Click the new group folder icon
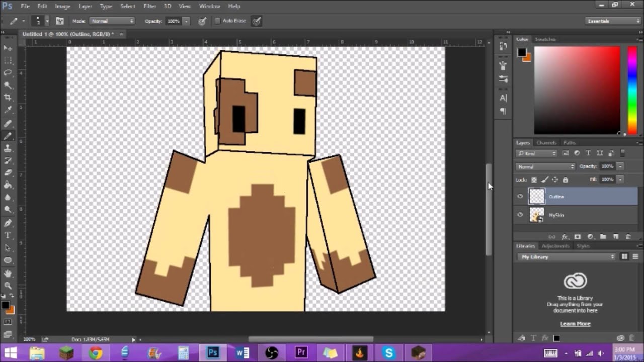This screenshot has width=644, height=362. click(x=603, y=236)
